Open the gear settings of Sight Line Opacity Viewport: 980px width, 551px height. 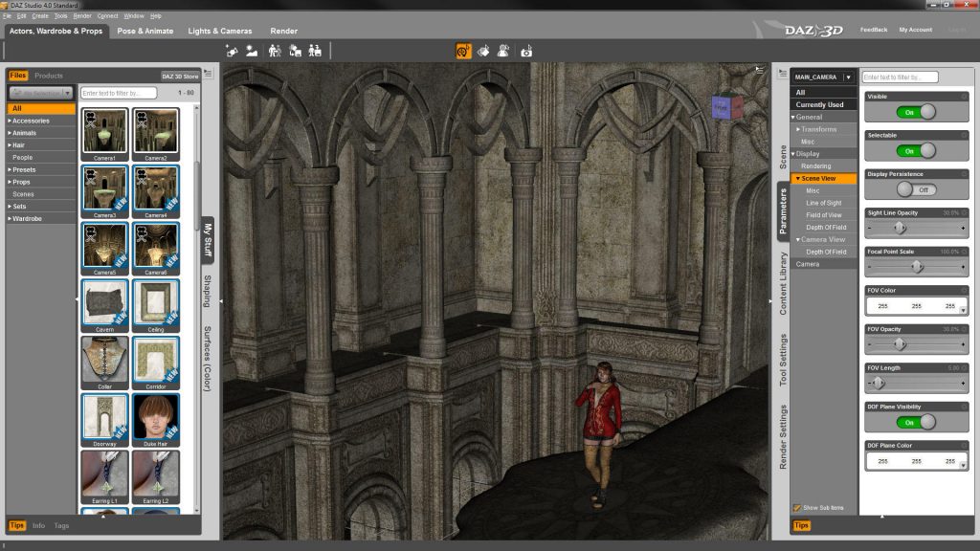965,212
